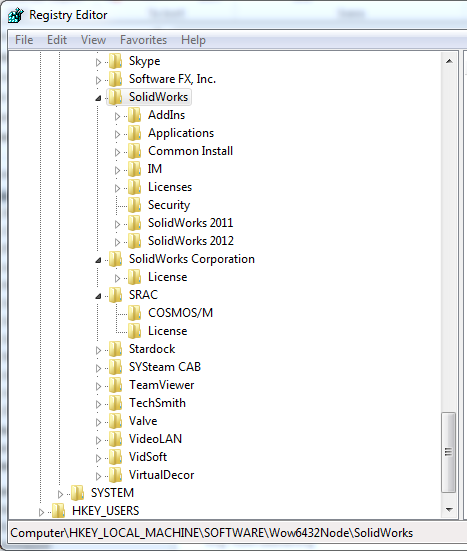The image size is (467, 551).
Task: Select the SolidWorks 2011 key label
Action: [190, 223]
